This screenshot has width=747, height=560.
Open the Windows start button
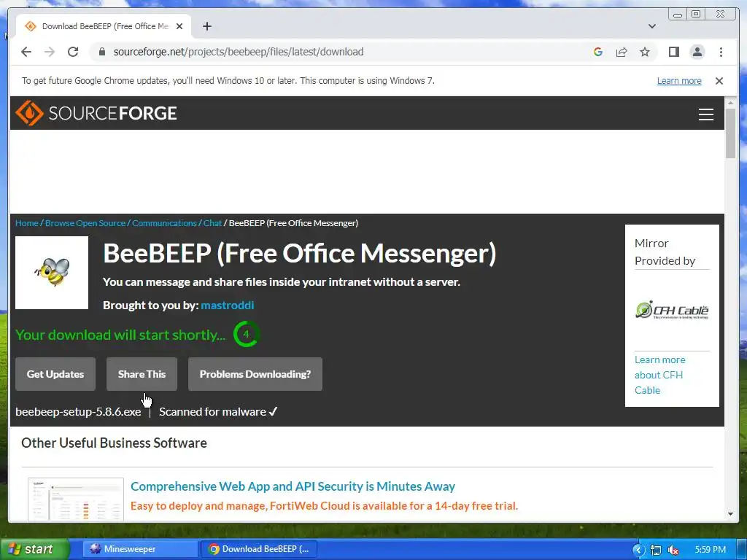[34, 549]
